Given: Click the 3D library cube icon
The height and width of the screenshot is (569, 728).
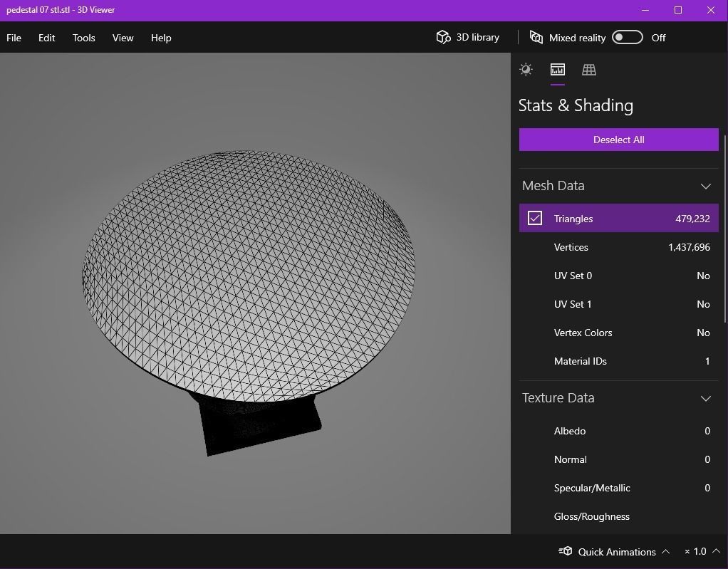Looking at the screenshot, I should 443,37.
